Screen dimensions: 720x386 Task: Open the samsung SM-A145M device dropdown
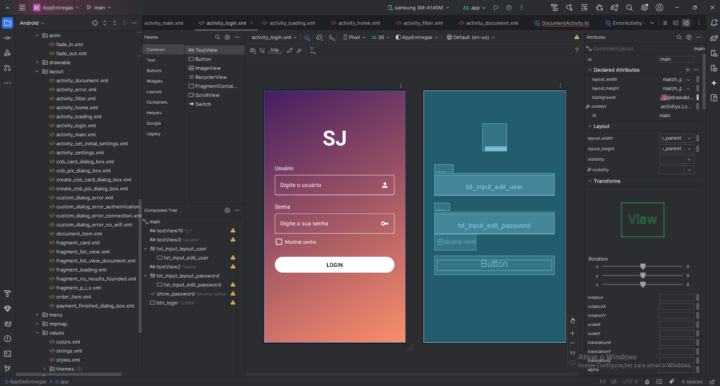tap(418, 8)
